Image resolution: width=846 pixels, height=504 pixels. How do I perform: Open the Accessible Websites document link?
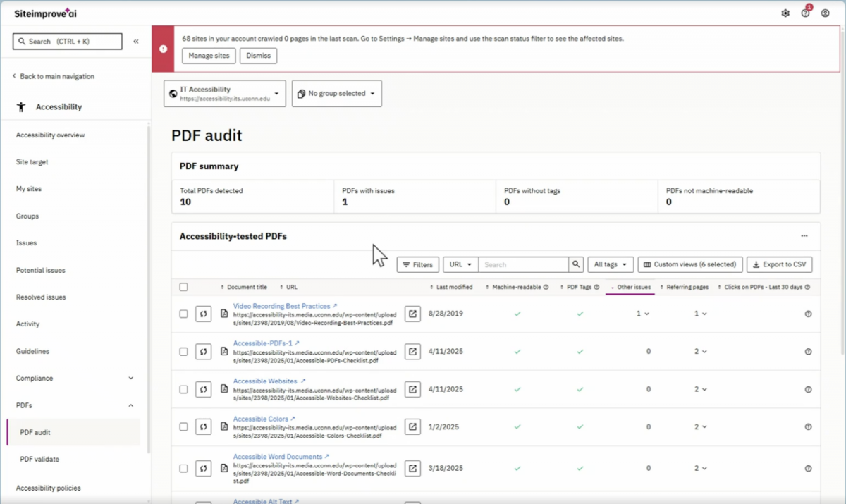point(269,381)
